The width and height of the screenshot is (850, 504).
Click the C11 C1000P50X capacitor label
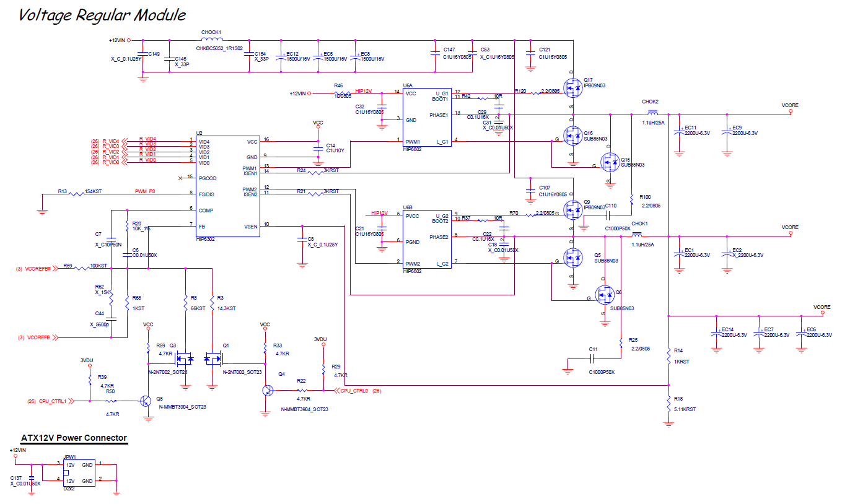[601, 361]
